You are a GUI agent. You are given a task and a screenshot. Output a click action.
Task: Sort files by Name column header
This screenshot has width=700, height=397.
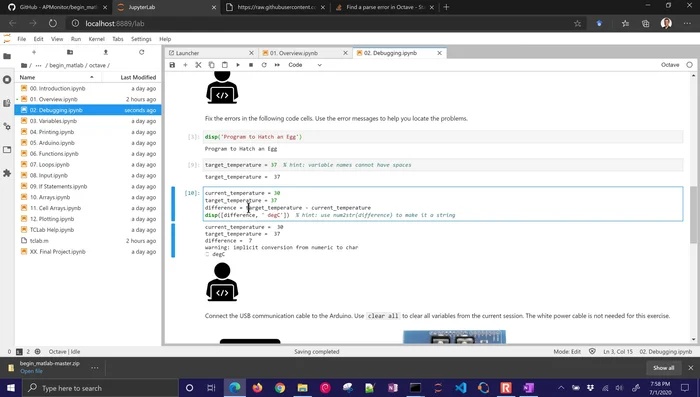(x=58, y=77)
